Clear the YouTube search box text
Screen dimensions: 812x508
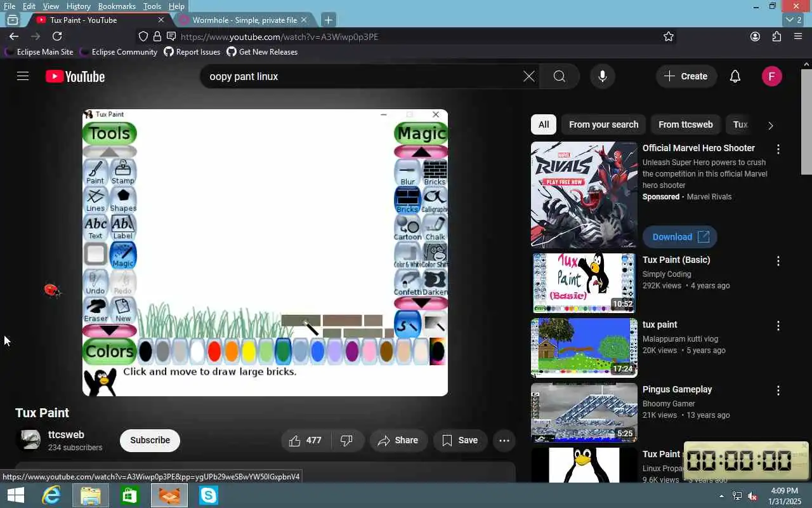[x=529, y=76]
